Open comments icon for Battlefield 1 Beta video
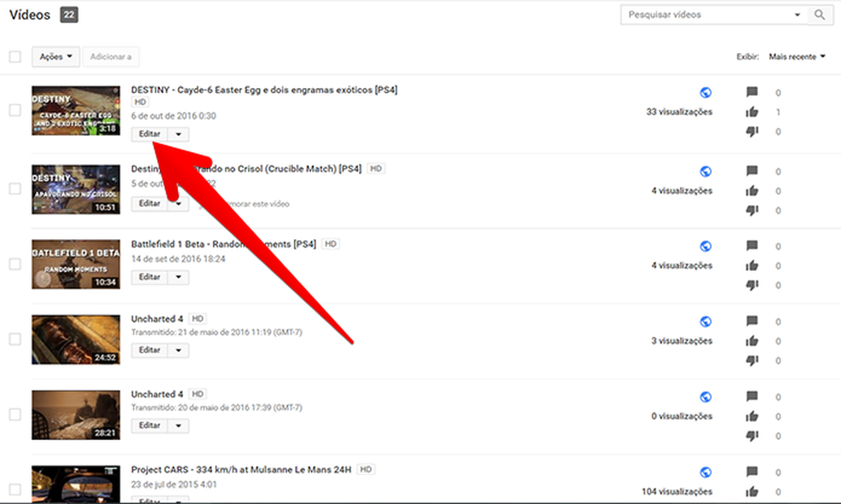 752,246
